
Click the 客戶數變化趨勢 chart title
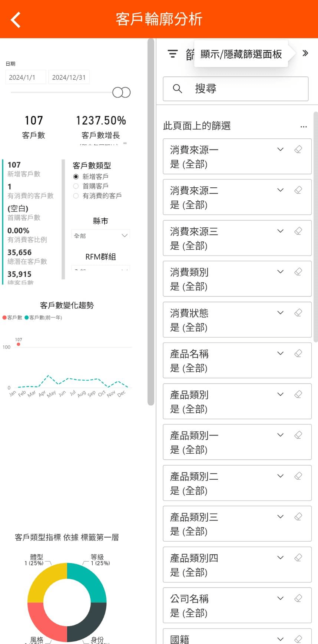67,305
